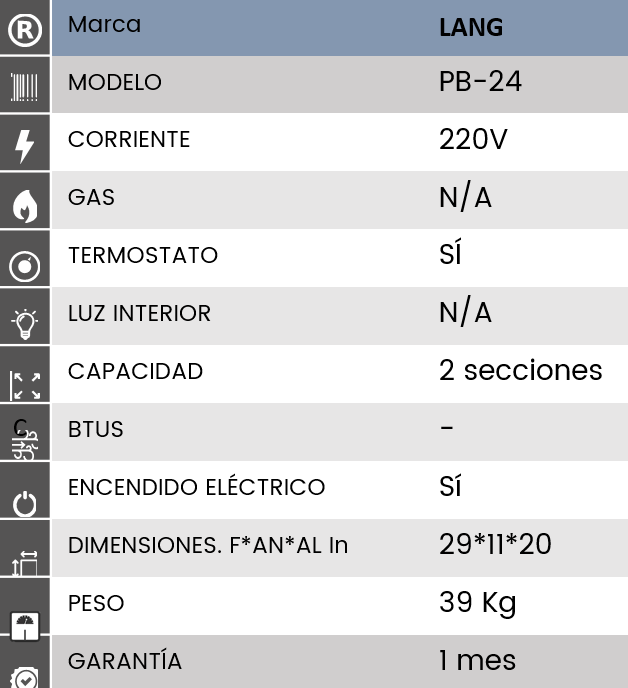Click the expand arrows icon for CAPACIDAD
628x688 pixels.
[25, 386]
